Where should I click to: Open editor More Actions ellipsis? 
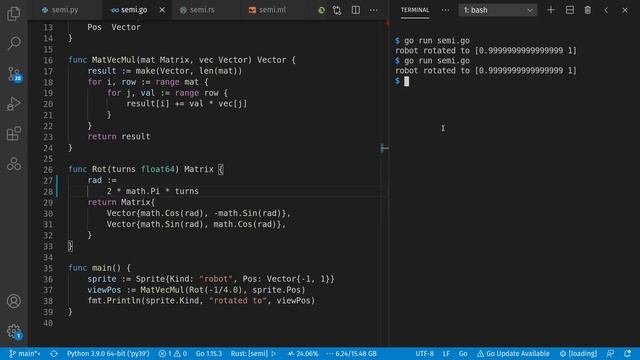click(x=374, y=10)
